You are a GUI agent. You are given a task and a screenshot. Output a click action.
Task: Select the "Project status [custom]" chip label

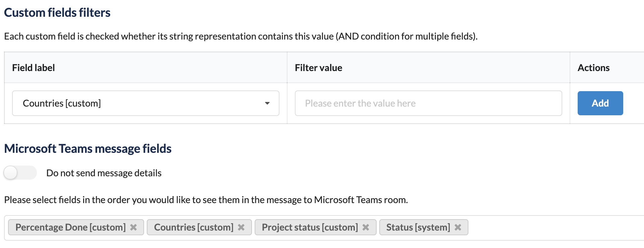pyautogui.click(x=310, y=227)
